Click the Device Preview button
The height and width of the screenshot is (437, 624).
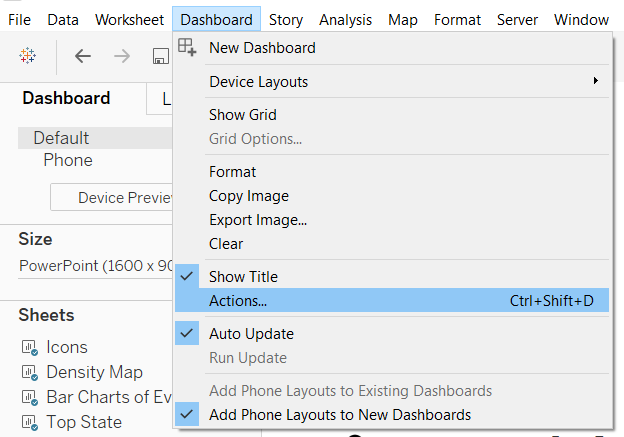[x=112, y=198]
